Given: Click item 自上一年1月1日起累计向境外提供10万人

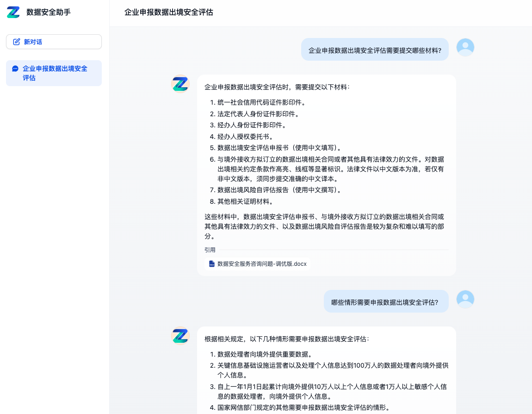Looking at the screenshot, I should click(332, 392).
